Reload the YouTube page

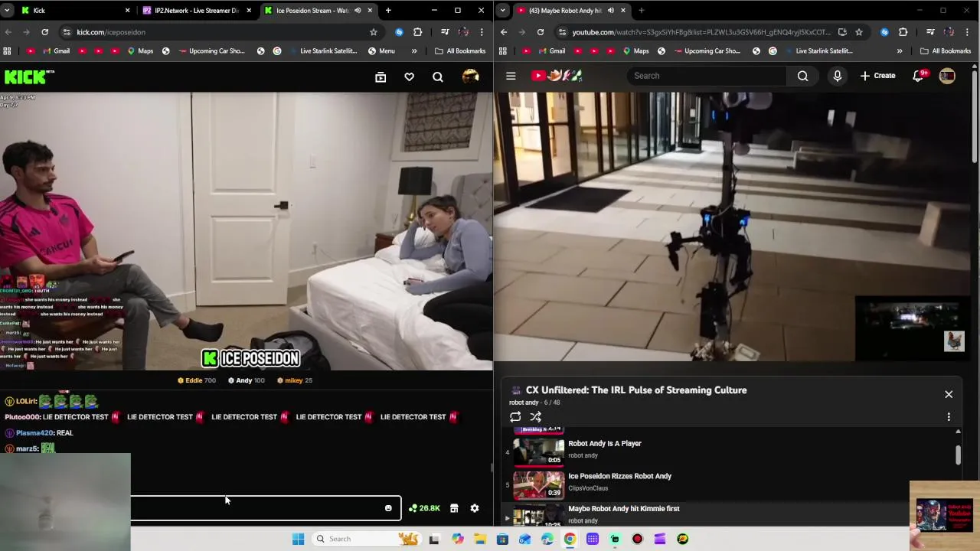coord(541,32)
